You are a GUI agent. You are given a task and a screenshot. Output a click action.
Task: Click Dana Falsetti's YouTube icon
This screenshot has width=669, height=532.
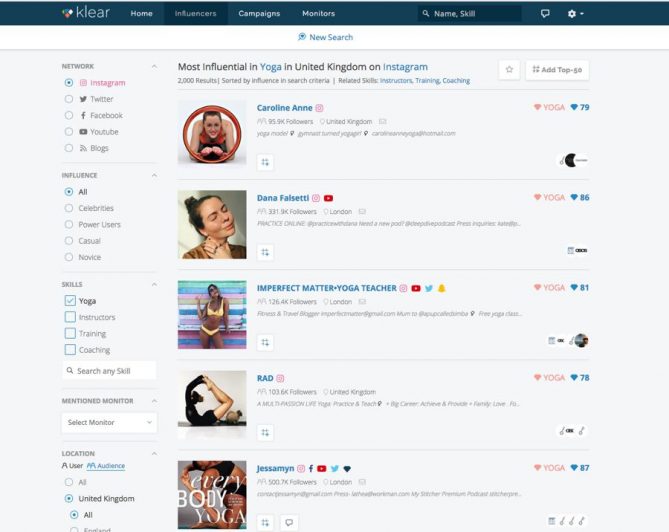point(328,198)
